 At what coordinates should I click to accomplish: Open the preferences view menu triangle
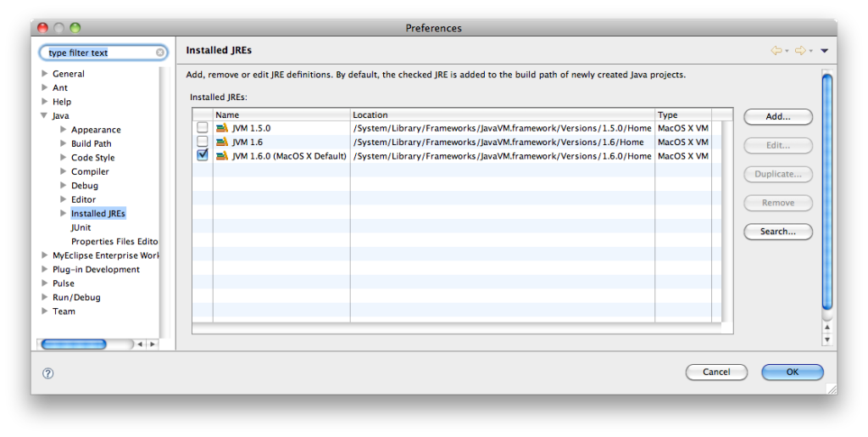(x=824, y=51)
